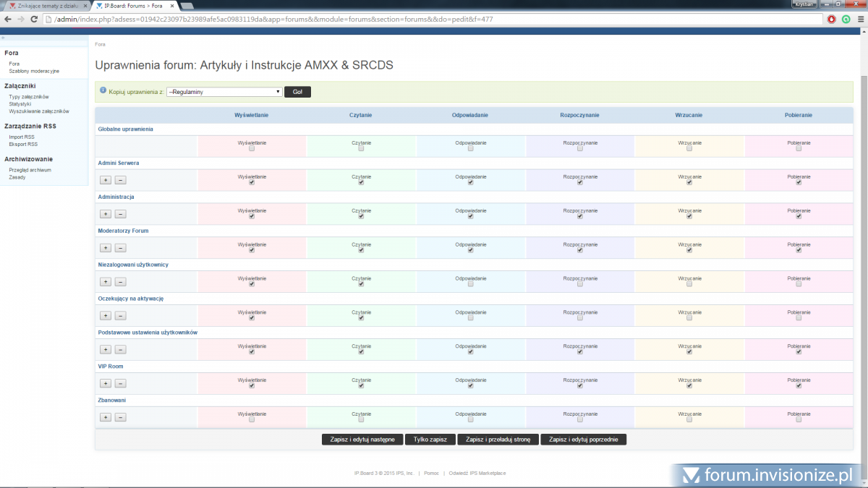Uncheck Pobieranie for Administracja group
Viewport: 868px width, 488px height.
click(x=799, y=216)
